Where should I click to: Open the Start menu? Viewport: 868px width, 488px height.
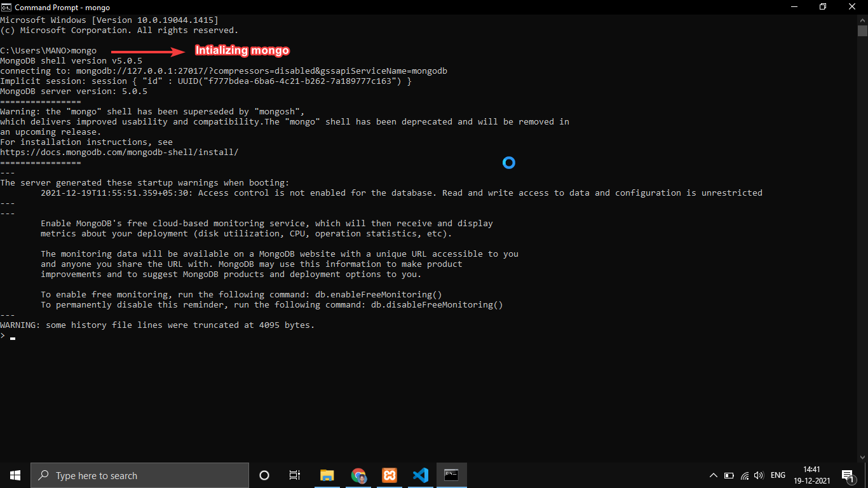14,475
